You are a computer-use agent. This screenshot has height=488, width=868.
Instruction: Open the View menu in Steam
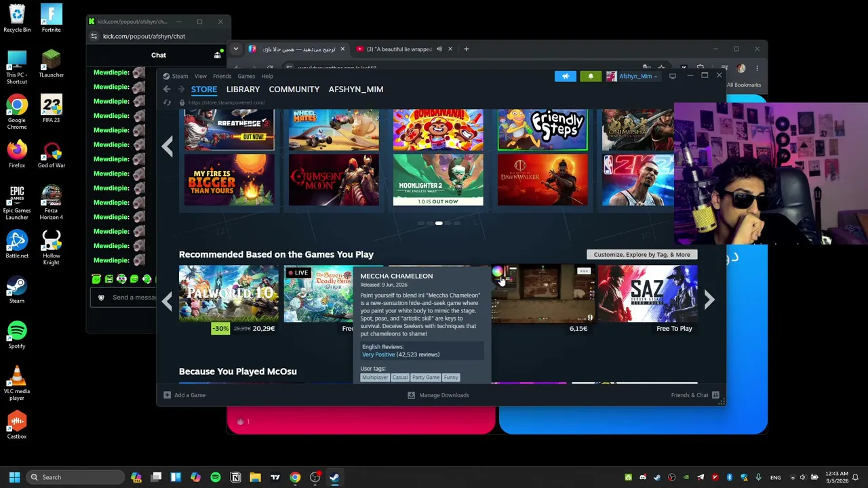[x=201, y=76]
